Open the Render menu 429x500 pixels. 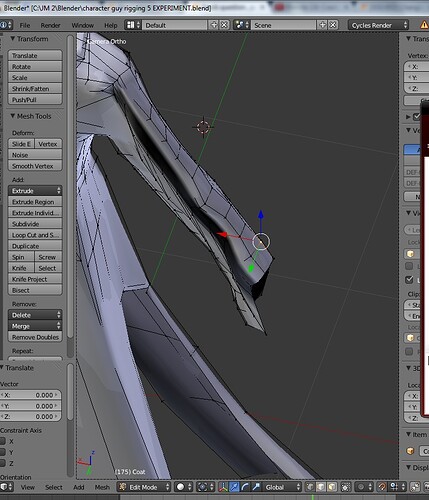click(x=50, y=25)
